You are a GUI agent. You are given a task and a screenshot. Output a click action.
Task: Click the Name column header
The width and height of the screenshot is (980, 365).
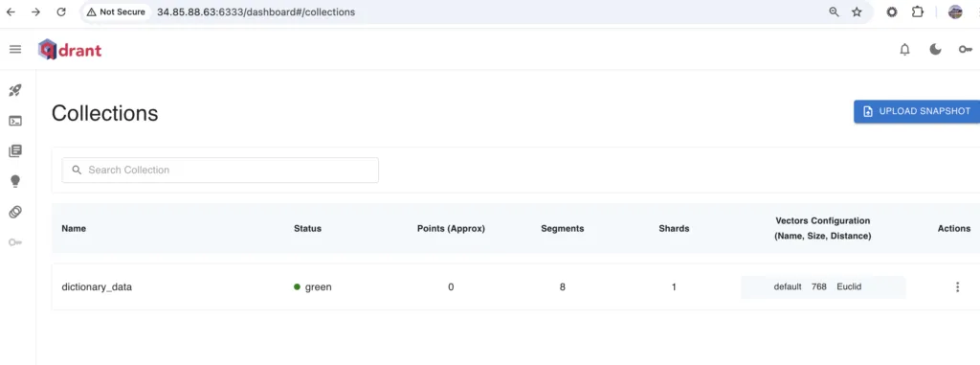[74, 229]
